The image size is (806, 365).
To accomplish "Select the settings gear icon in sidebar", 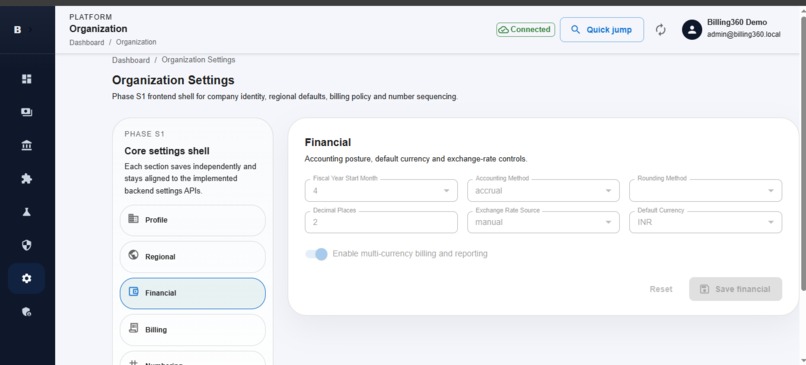I will point(27,278).
